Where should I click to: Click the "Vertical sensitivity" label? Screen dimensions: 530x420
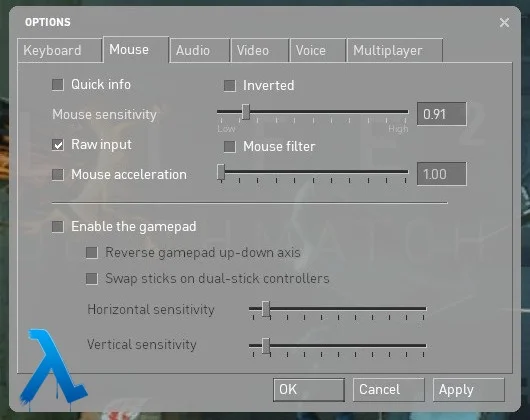[x=142, y=345]
